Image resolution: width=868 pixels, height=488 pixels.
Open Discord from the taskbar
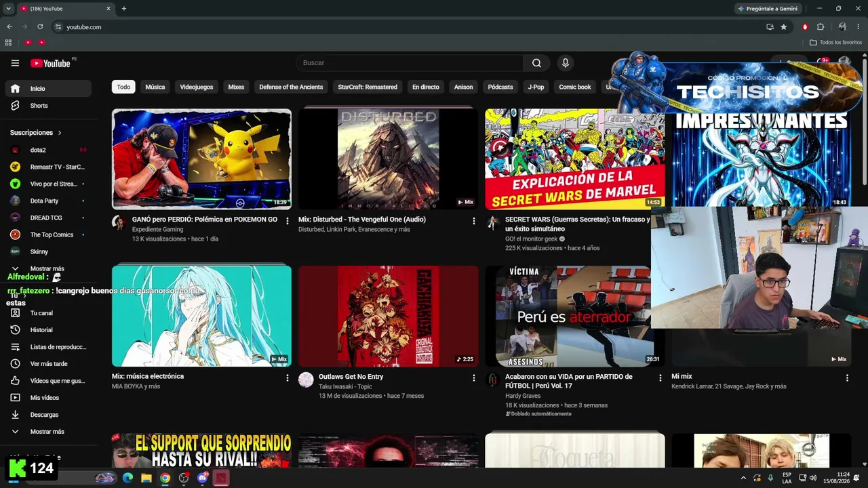point(202,478)
